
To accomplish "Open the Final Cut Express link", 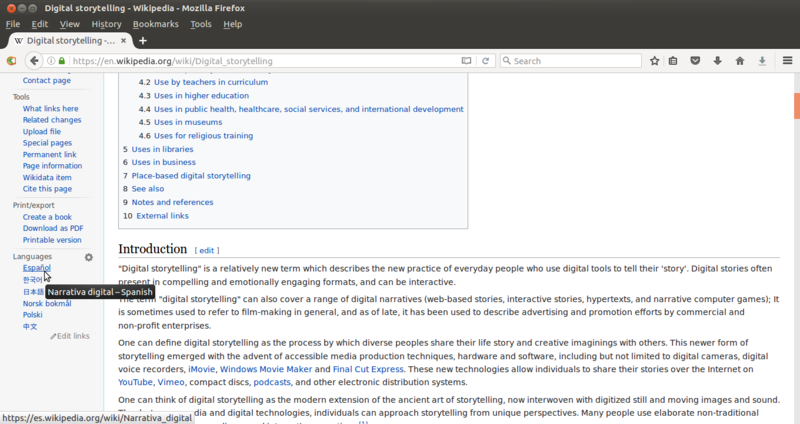I will 368,369.
